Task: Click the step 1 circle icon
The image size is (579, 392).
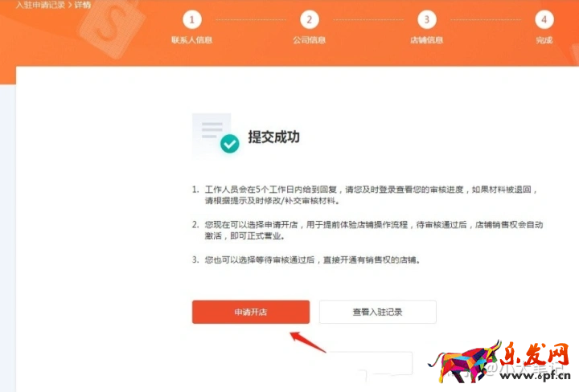Action: coord(191,19)
